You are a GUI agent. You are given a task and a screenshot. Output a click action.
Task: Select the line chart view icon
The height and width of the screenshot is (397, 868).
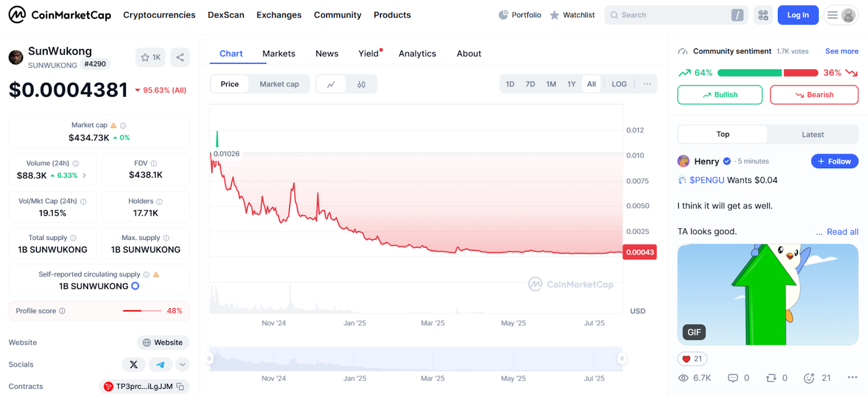[x=331, y=84]
